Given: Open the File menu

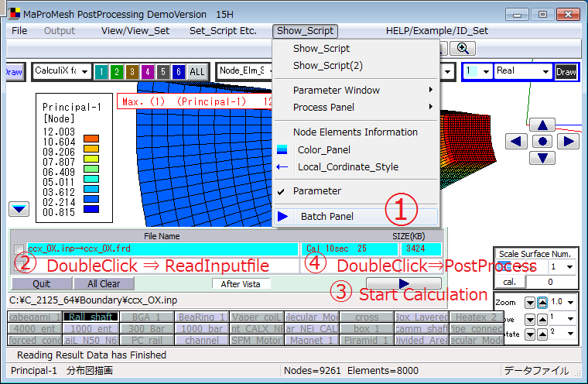Looking at the screenshot, I should tap(19, 31).
